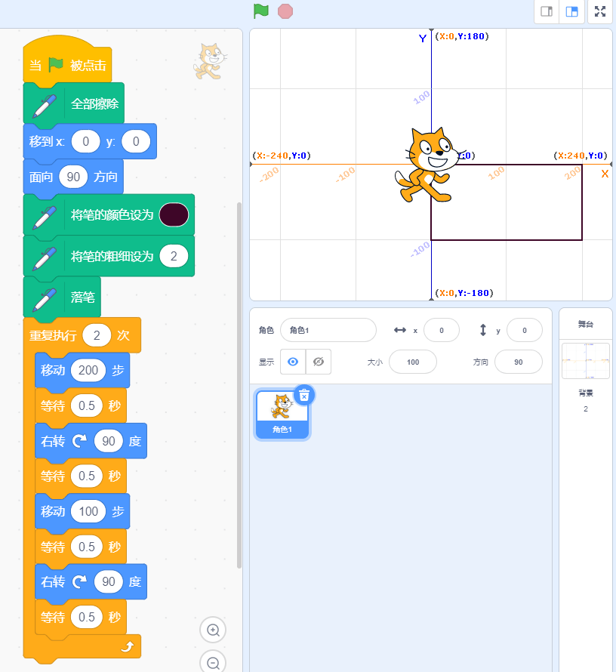Click the sprite y position field

click(x=525, y=331)
